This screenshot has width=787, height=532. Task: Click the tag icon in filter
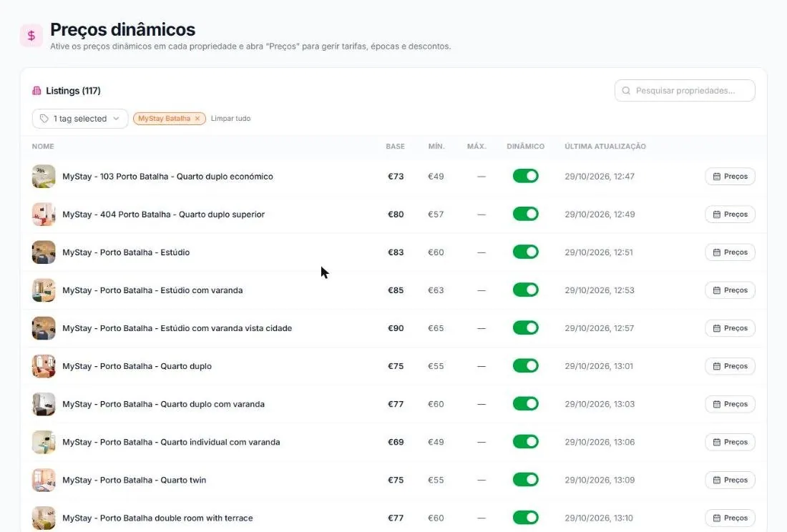pos(44,118)
